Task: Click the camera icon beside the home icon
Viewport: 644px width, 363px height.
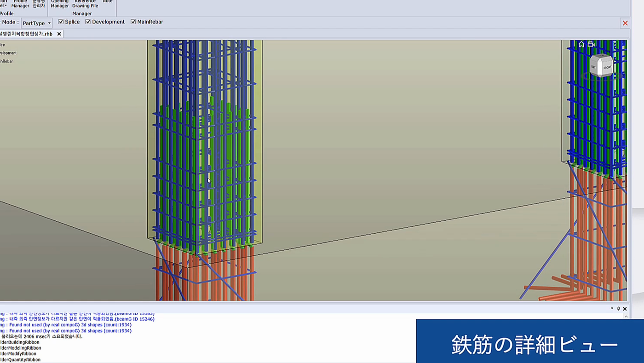Action: [x=592, y=44]
